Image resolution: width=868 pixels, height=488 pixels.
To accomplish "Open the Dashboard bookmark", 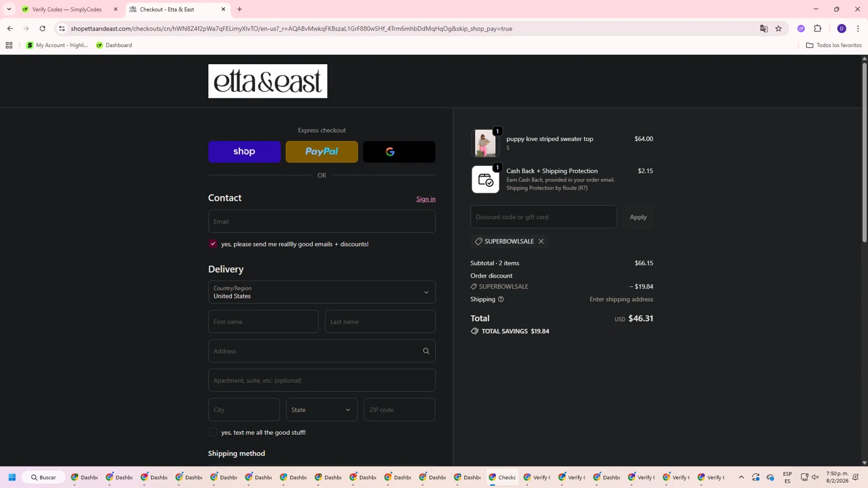I will [x=114, y=45].
